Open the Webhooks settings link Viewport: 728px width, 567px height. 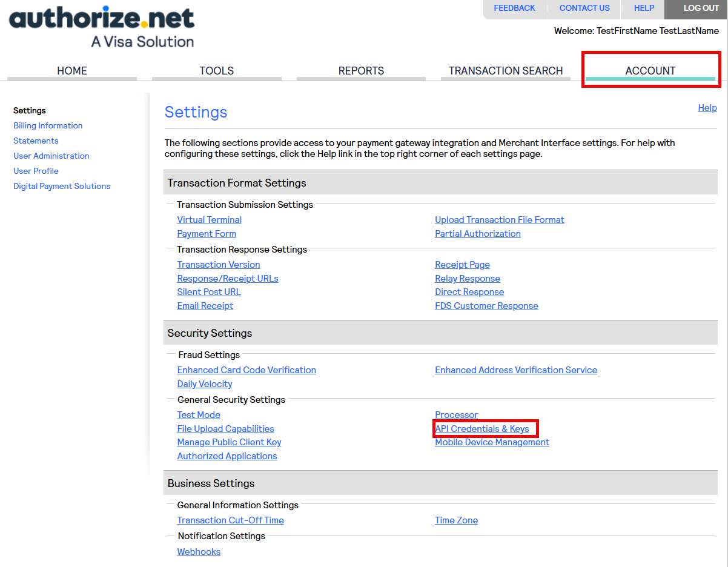(x=199, y=552)
